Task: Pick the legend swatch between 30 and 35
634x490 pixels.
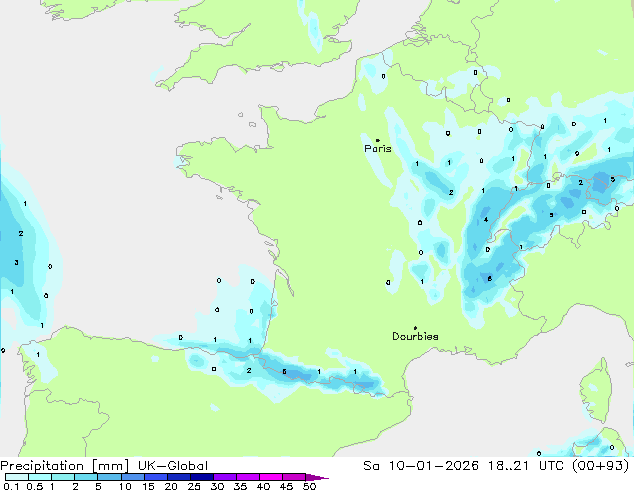Action: [224, 477]
